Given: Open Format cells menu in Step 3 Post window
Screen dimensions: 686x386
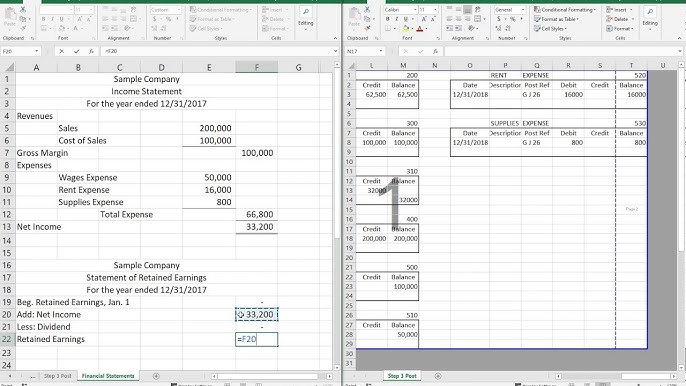Looking at the screenshot, I should (x=620, y=29).
